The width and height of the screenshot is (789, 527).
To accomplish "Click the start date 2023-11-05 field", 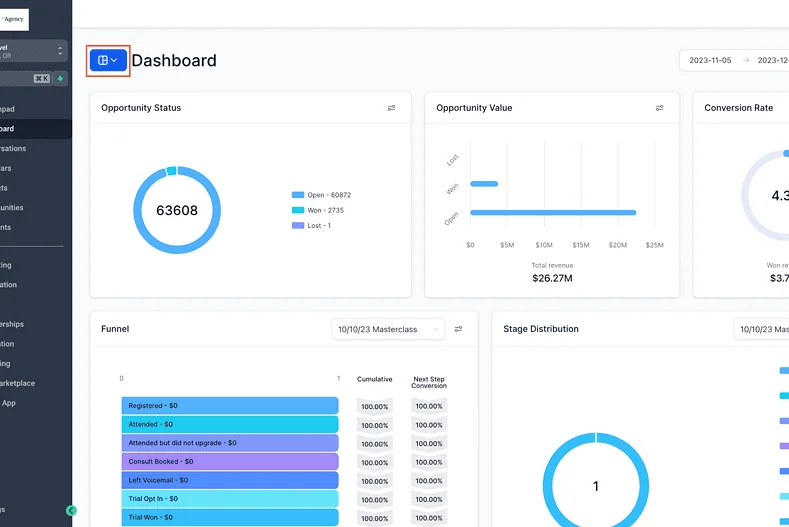I will (709, 60).
